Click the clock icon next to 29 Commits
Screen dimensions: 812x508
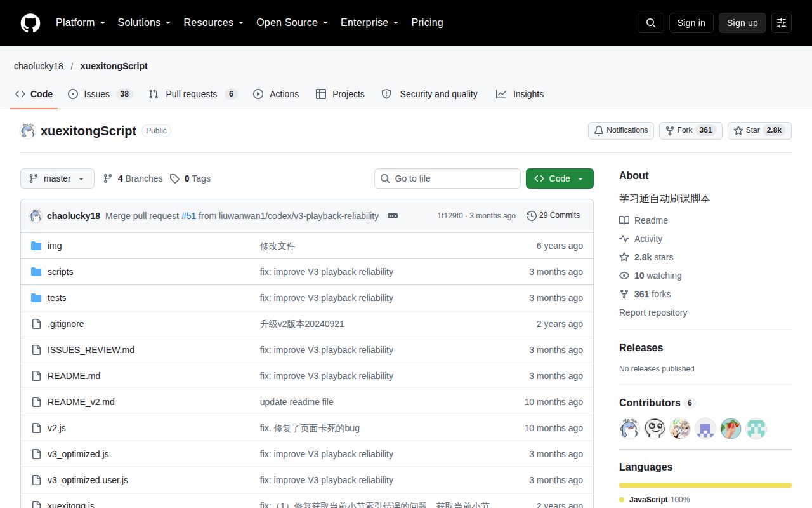point(532,216)
